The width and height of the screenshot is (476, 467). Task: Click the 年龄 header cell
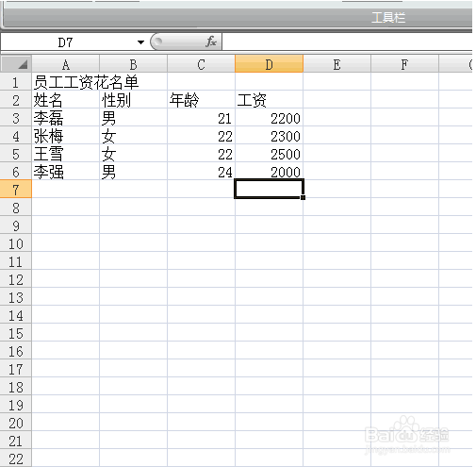pyautogui.click(x=202, y=100)
